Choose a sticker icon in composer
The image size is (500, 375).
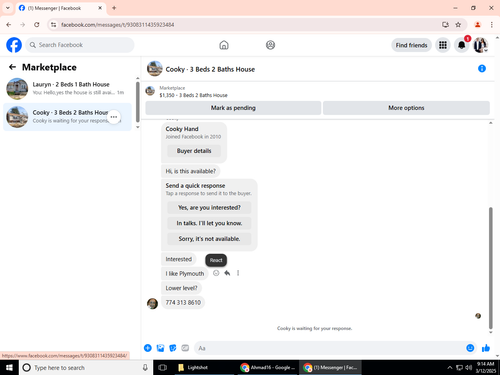click(x=173, y=348)
